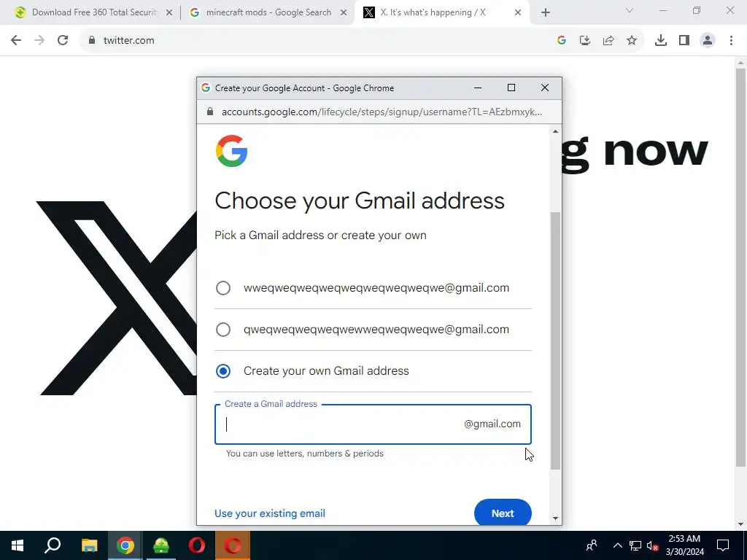Expand the tab search chevron

[630, 10]
